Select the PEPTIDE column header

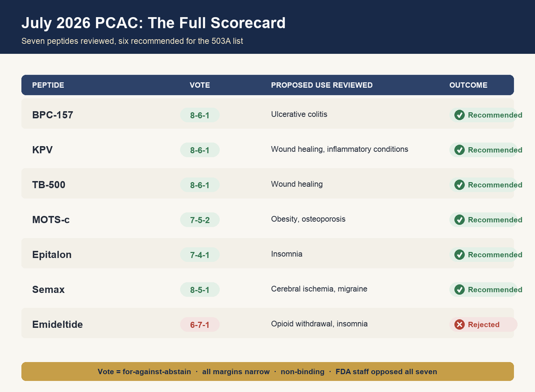[x=48, y=85]
